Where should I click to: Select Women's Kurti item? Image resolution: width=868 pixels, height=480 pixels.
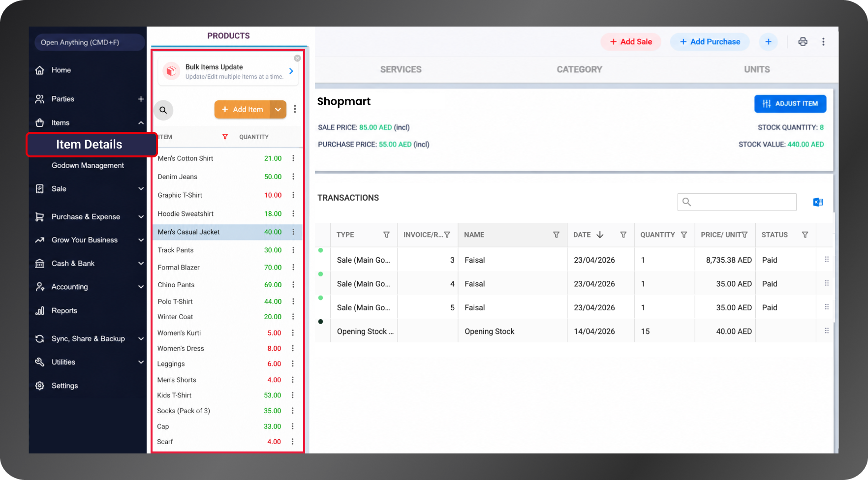coord(179,333)
